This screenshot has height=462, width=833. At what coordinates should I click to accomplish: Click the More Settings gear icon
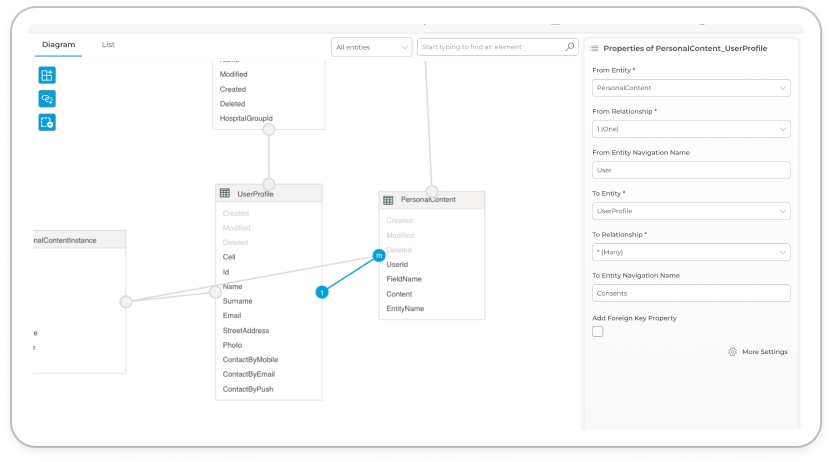[733, 352]
